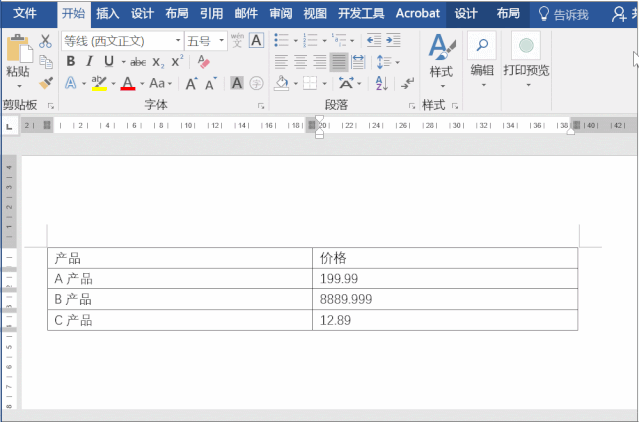The width and height of the screenshot is (639, 422).
Task: Switch to the 审阅 Review tab
Action: [x=281, y=14]
